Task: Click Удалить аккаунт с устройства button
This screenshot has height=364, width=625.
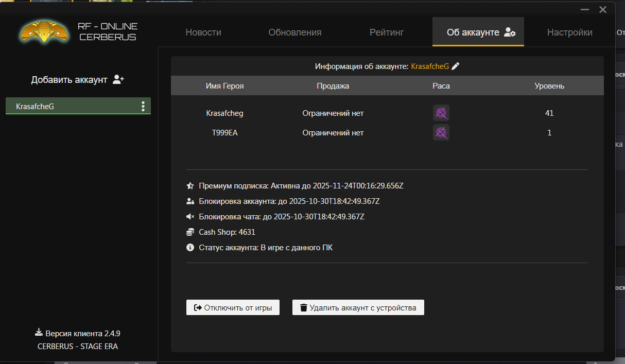Action: tap(358, 308)
